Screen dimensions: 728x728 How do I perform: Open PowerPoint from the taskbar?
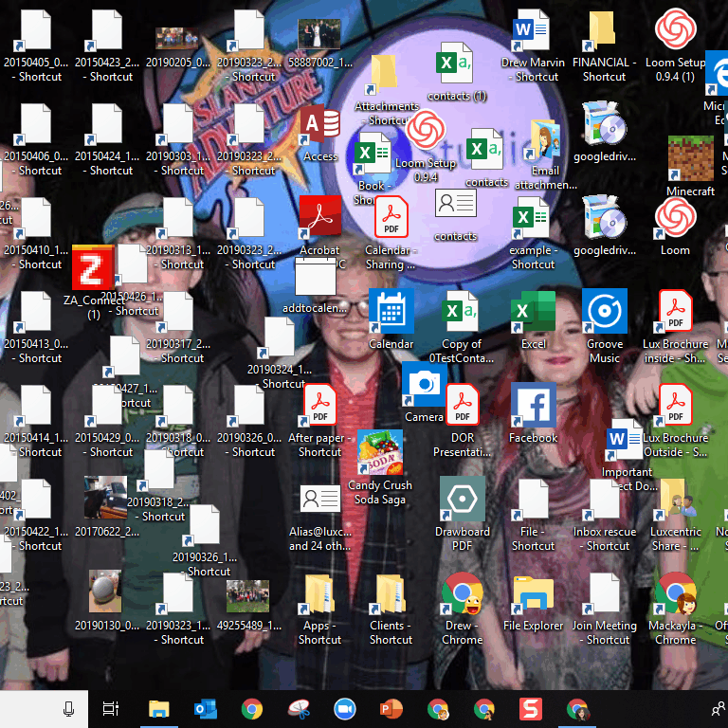391,709
